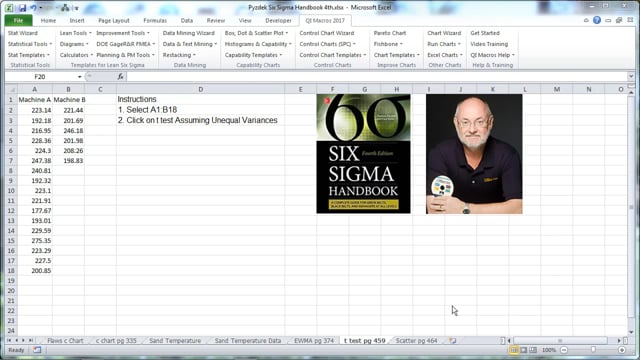Click the Chart Wizard button
Image resolution: width=640 pixels, height=360 pixels.
[444, 33]
